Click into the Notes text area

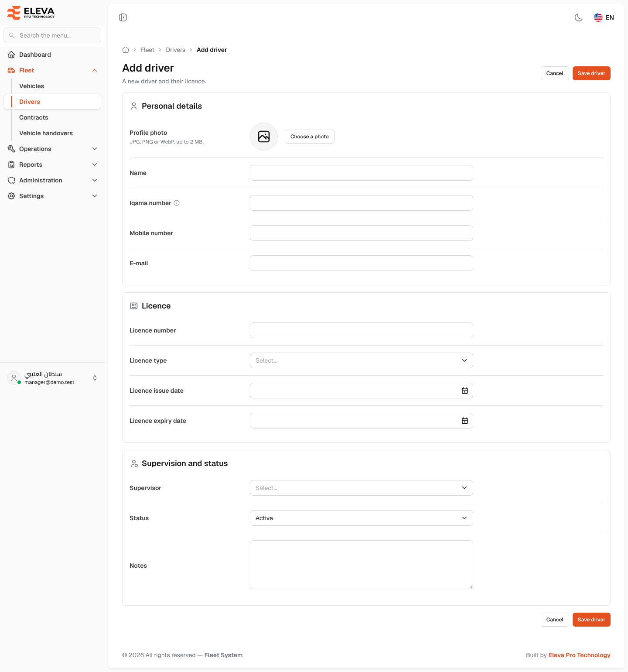(x=362, y=565)
